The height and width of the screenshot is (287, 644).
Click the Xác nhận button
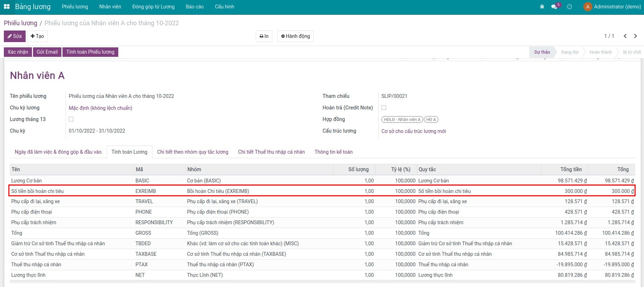click(x=18, y=52)
